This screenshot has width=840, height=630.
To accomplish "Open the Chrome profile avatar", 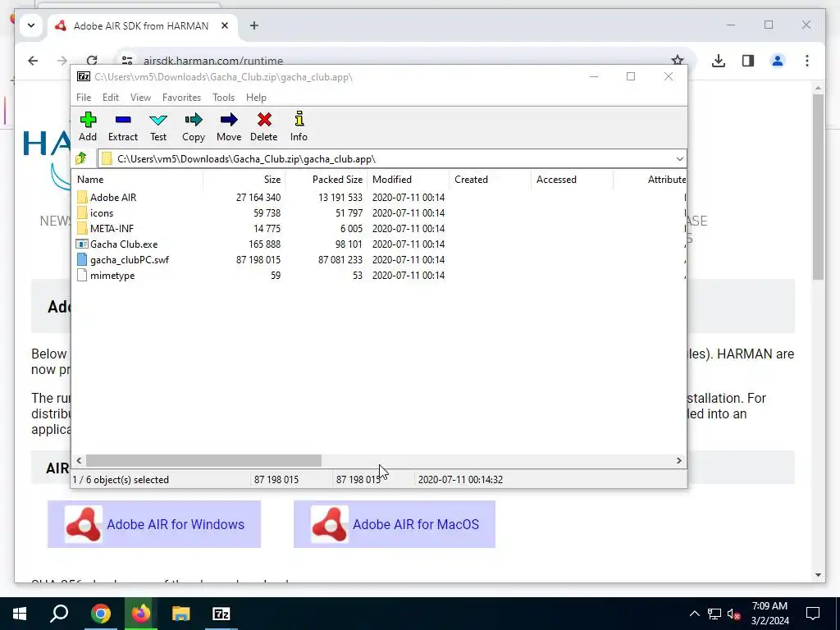I will [x=778, y=61].
